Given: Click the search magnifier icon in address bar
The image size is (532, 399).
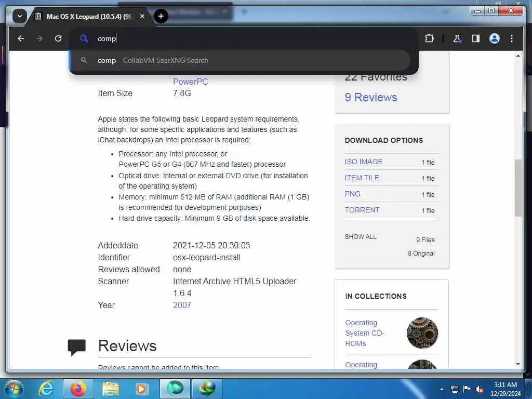Looking at the screenshot, I should pyautogui.click(x=84, y=38).
